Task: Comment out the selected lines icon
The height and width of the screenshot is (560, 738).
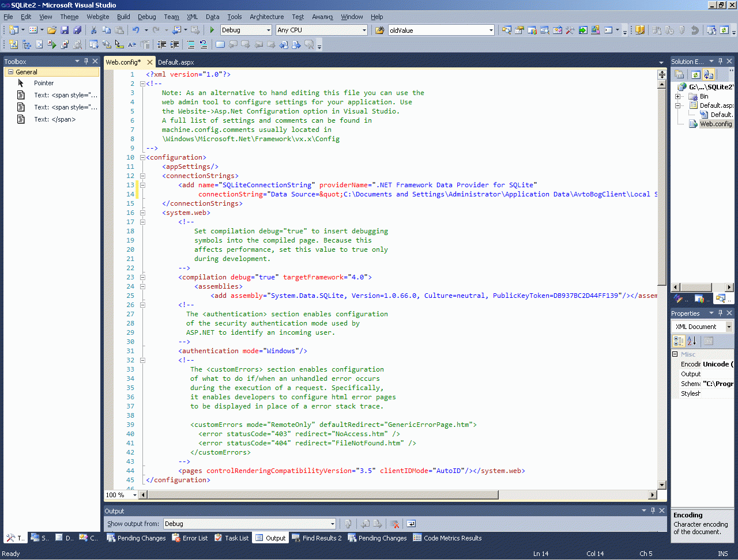Action: click(190, 44)
